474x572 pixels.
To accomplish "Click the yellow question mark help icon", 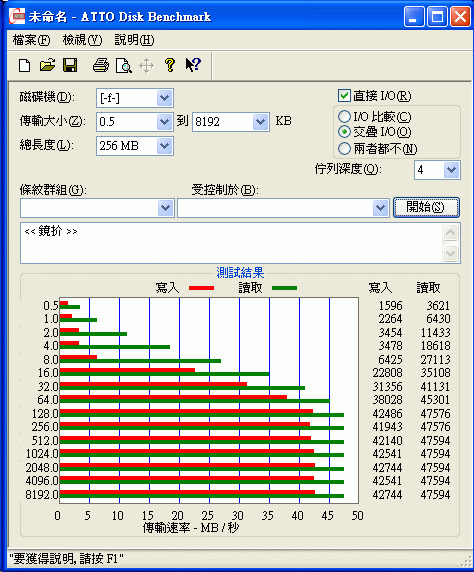I will pos(170,65).
